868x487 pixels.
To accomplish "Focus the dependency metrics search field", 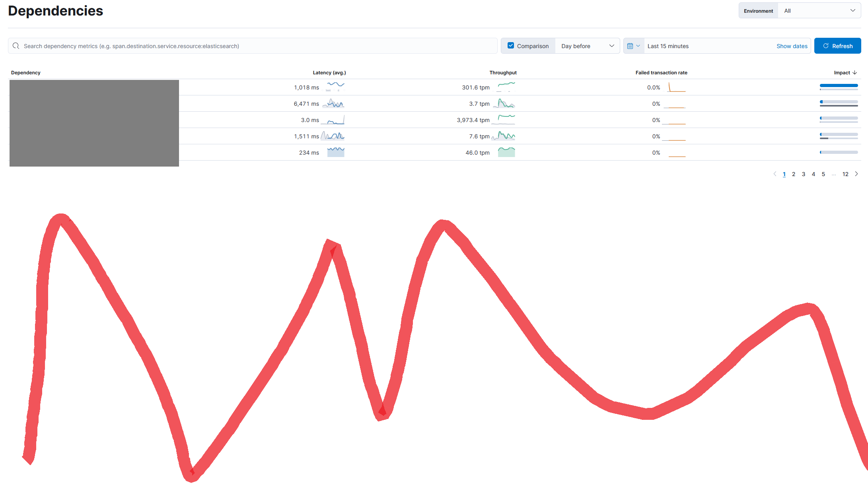I will click(253, 46).
